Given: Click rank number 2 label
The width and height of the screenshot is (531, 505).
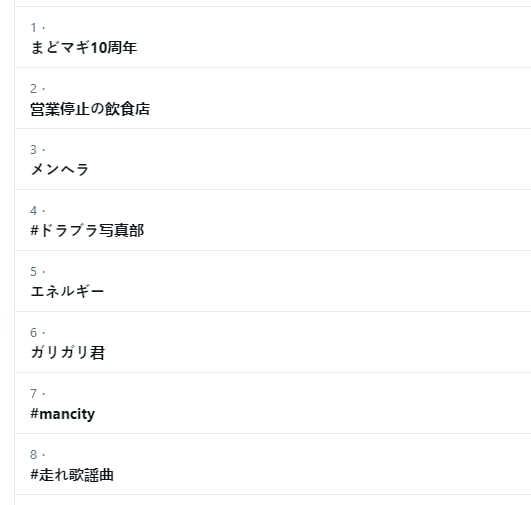Looking at the screenshot, I should coord(34,89).
